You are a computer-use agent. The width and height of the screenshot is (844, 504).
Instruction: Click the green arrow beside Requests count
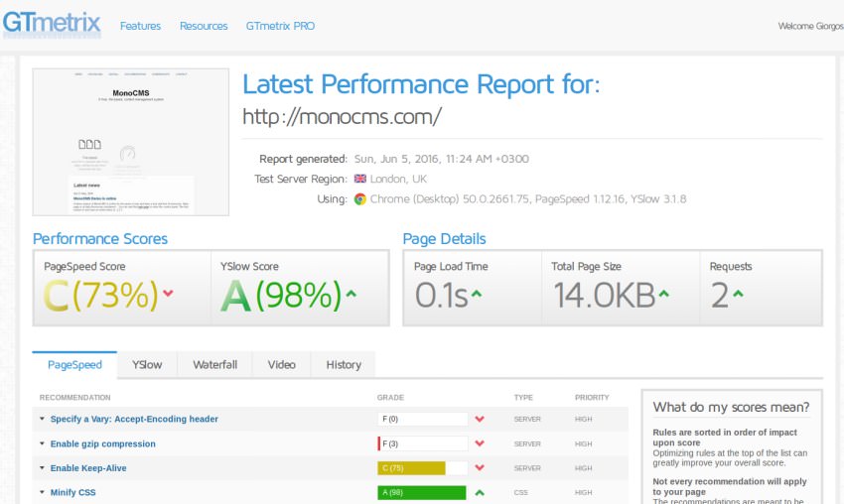[738, 294]
